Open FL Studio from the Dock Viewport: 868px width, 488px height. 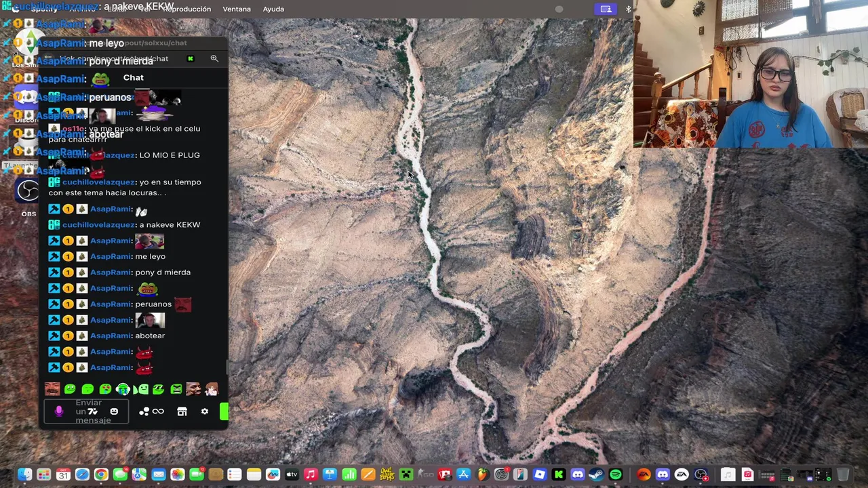(x=482, y=474)
